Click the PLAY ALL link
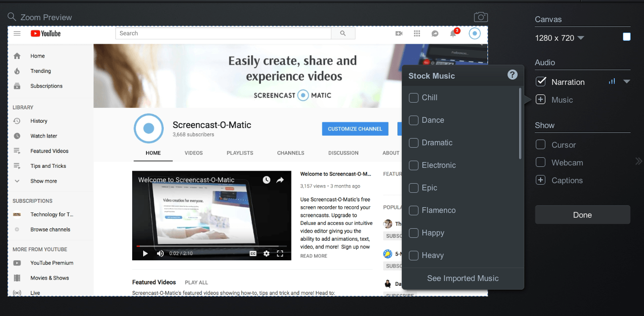 pyautogui.click(x=196, y=282)
